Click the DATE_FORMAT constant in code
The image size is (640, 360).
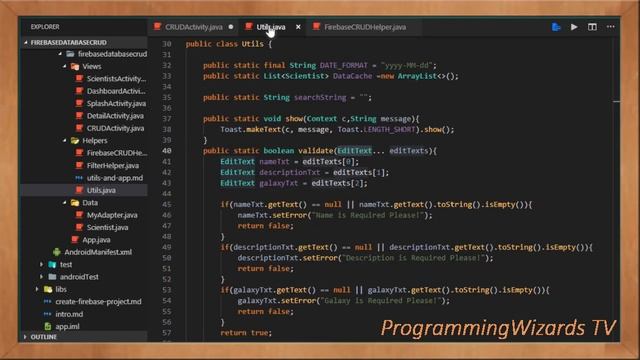[344, 65]
